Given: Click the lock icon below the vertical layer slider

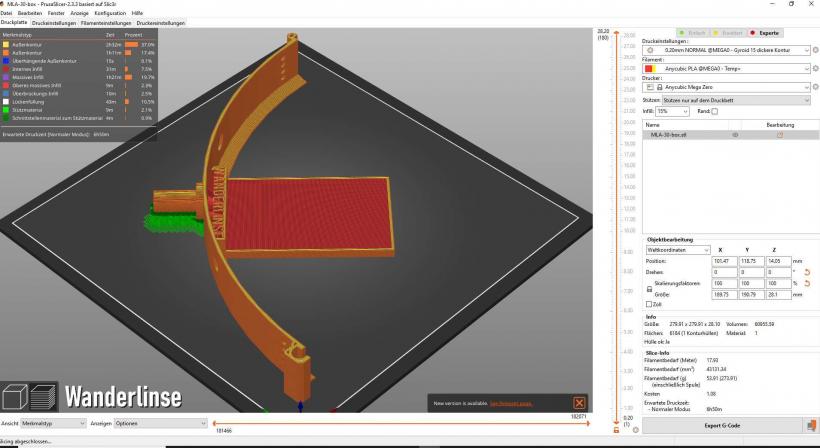Looking at the screenshot, I should pos(617,430).
